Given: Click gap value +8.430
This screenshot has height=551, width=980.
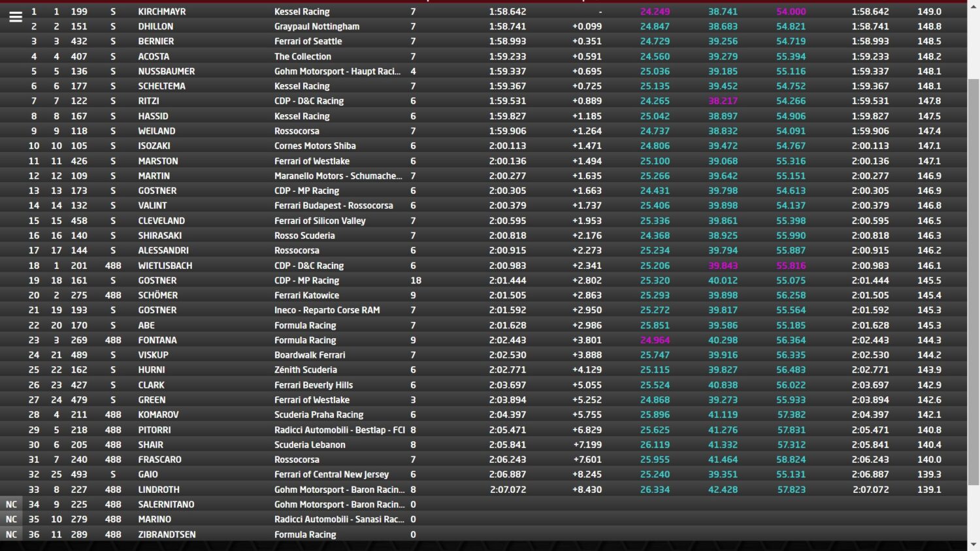Looking at the screenshot, I should coord(587,490).
